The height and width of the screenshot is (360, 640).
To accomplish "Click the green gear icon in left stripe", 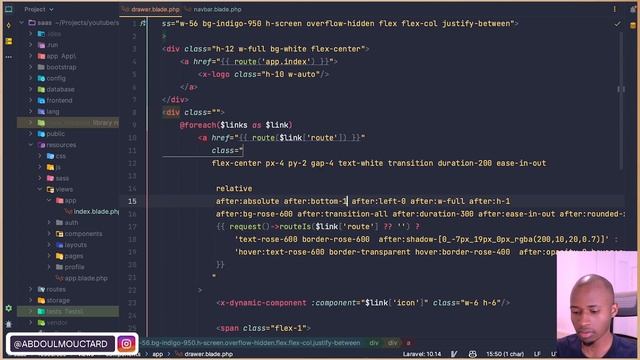I will pos(9,309).
